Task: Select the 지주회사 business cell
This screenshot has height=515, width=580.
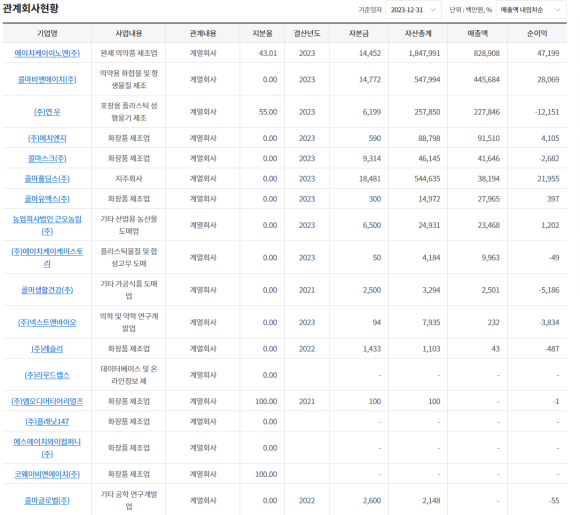Action: pyautogui.click(x=129, y=179)
